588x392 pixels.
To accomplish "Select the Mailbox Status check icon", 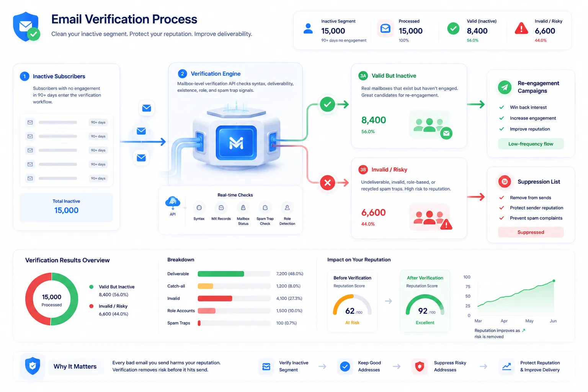I will pyautogui.click(x=243, y=208).
